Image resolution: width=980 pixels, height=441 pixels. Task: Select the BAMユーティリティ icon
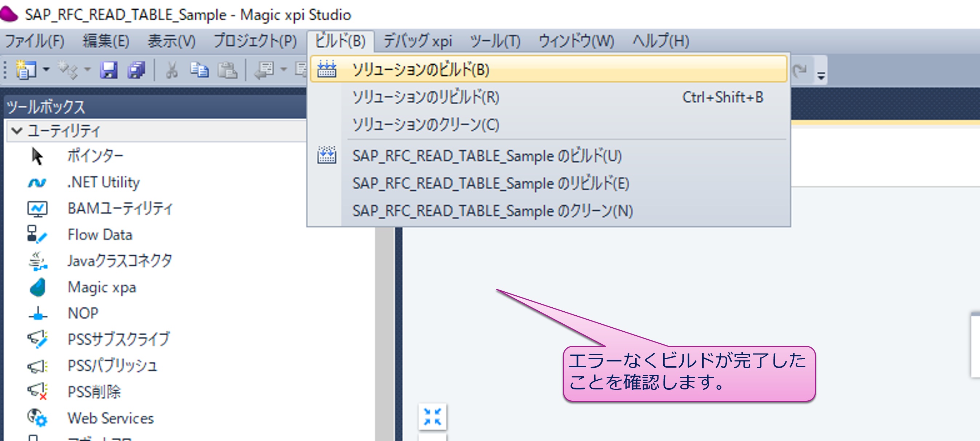pyautogui.click(x=37, y=209)
